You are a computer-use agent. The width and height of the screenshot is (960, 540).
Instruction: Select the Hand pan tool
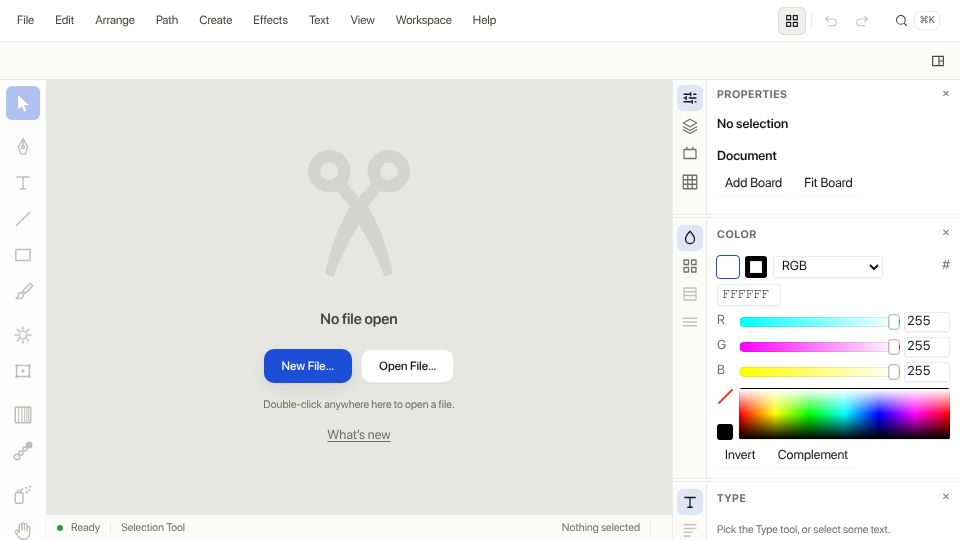pos(23,530)
